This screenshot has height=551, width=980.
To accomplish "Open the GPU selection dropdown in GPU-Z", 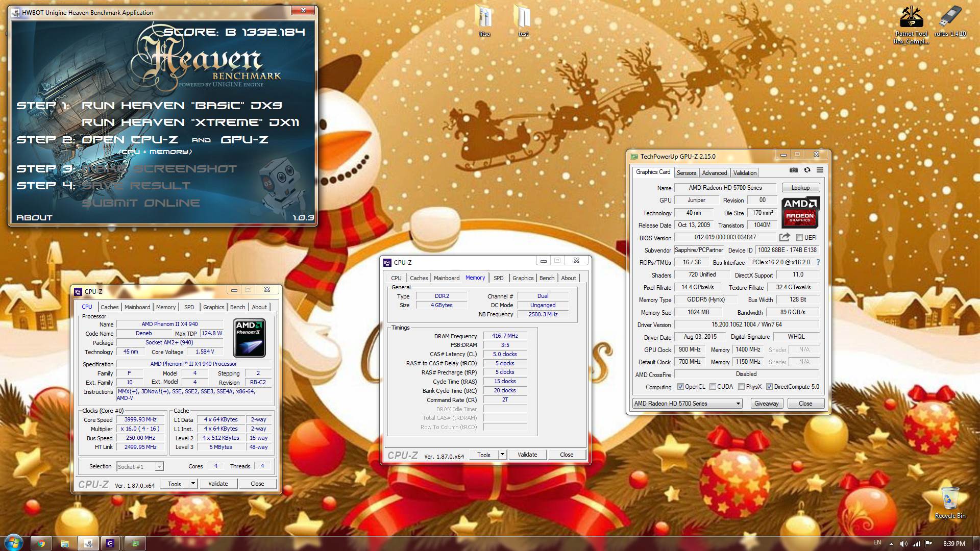I will pos(687,403).
